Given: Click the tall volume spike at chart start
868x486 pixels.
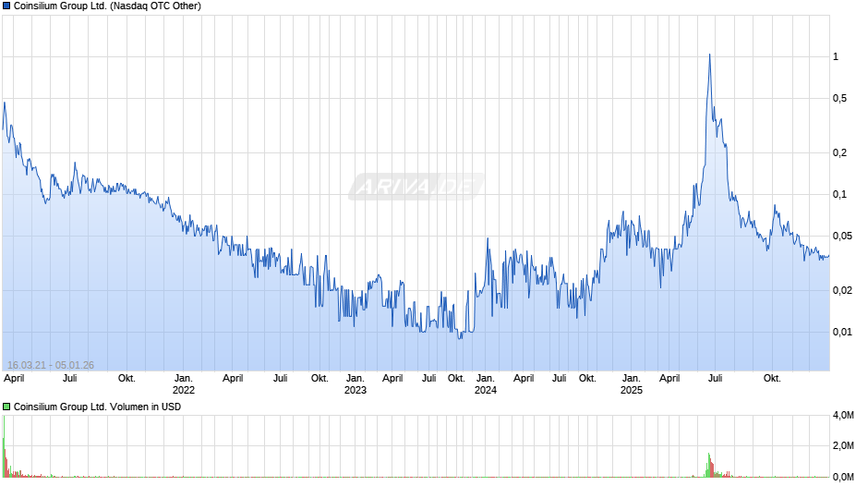Looking at the screenshot, I should [x=4, y=446].
